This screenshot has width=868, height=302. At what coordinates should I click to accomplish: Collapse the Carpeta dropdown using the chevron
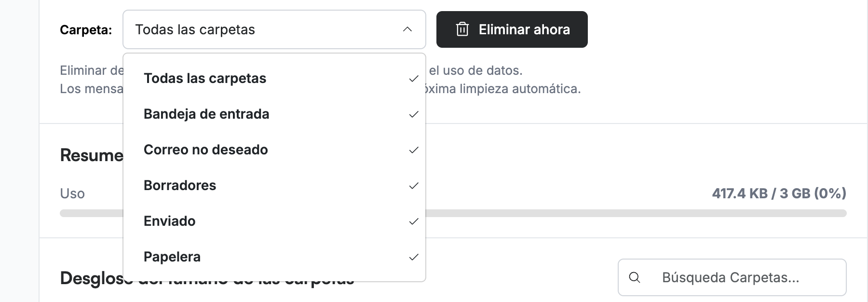pyautogui.click(x=407, y=29)
